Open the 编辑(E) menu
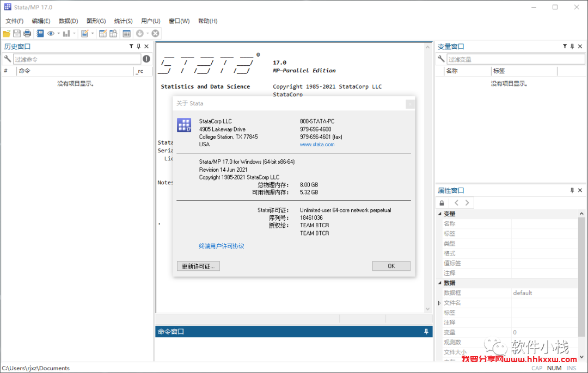 pos(41,21)
